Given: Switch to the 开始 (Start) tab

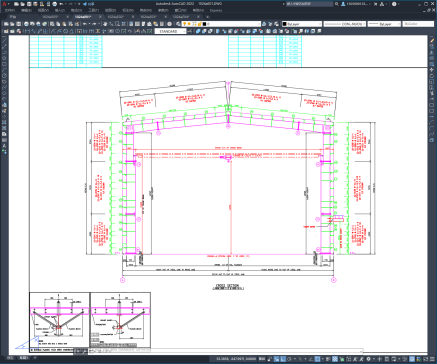Looking at the screenshot, I should (13, 17).
